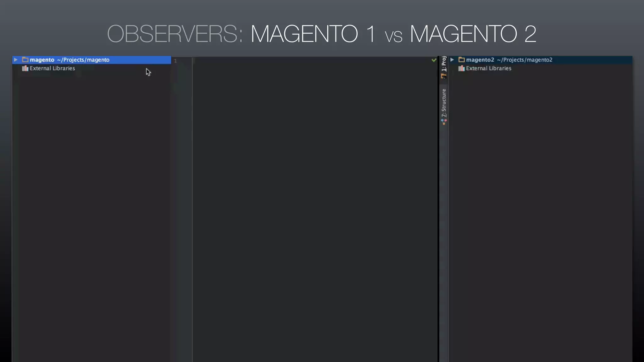Click the magento folder icon
Viewport: 644px width, 362px height.
pyautogui.click(x=25, y=60)
